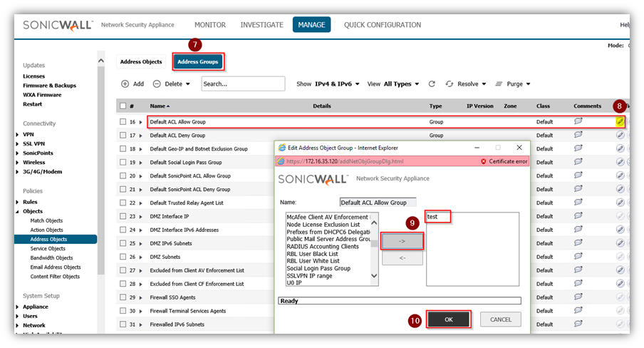Viewport: 644px width, 348px height.
Task: Click the Add plus icon in toolbar
Action: [125, 84]
